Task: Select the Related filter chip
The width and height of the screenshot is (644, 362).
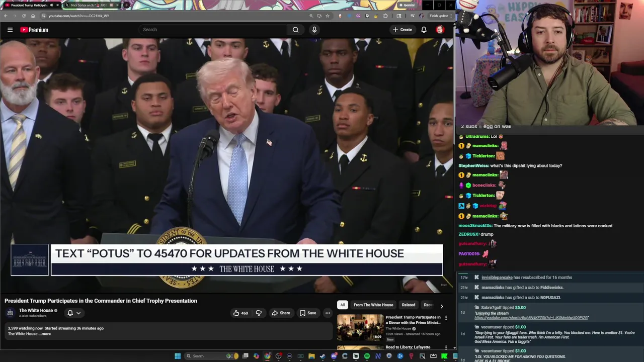Action: (x=409, y=305)
